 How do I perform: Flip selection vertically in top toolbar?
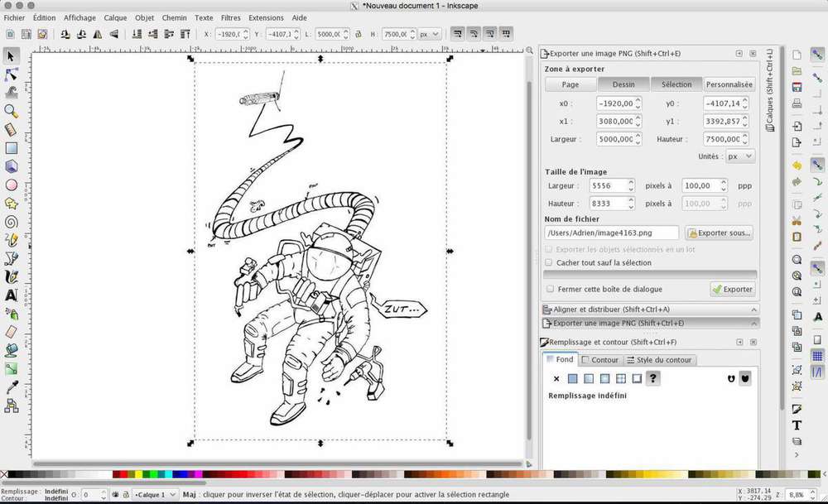[114, 34]
